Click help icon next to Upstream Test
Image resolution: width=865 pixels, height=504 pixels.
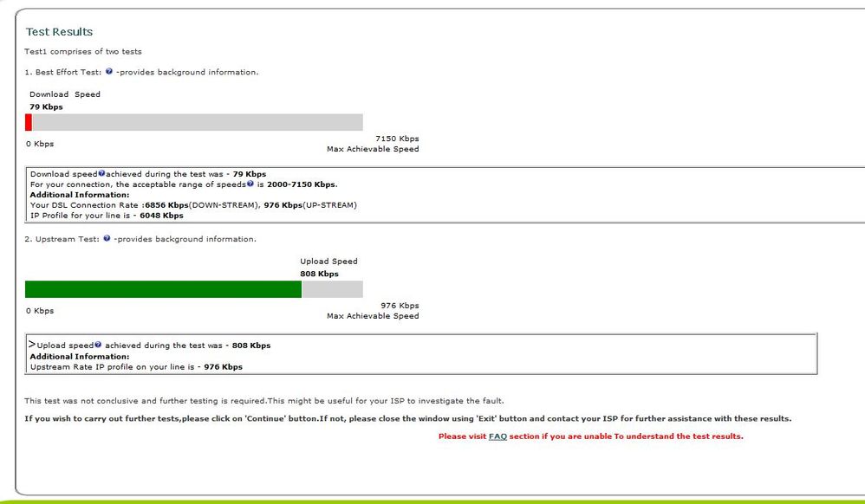(107, 238)
